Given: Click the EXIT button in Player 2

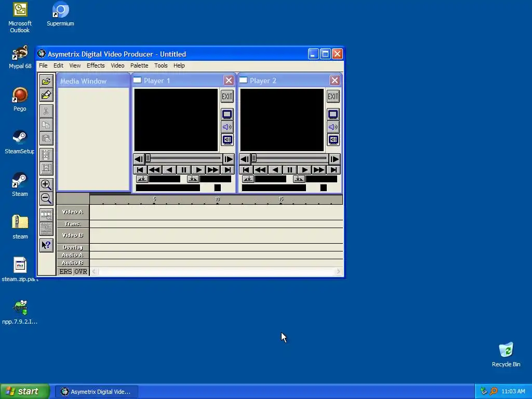Looking at the screenshot, I should point(333,96).
